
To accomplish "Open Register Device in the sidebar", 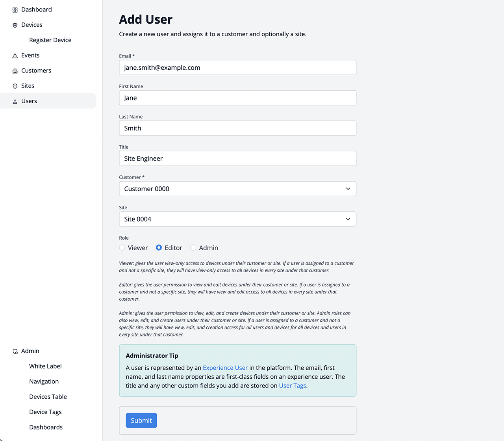I will pos(50,40).
